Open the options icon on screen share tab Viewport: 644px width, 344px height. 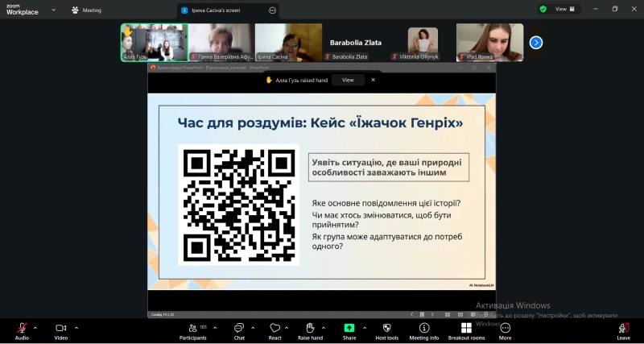(272, 10)
